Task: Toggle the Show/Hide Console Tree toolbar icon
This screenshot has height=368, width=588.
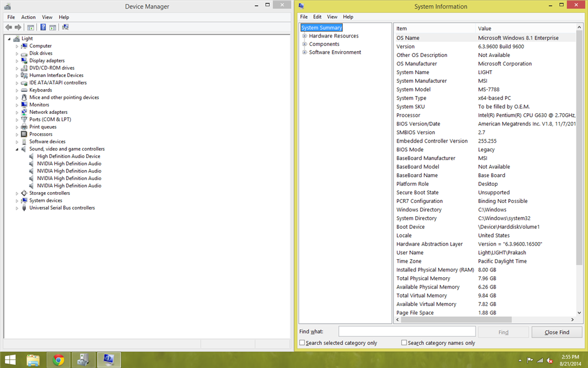Action: (x=31, y=28)
